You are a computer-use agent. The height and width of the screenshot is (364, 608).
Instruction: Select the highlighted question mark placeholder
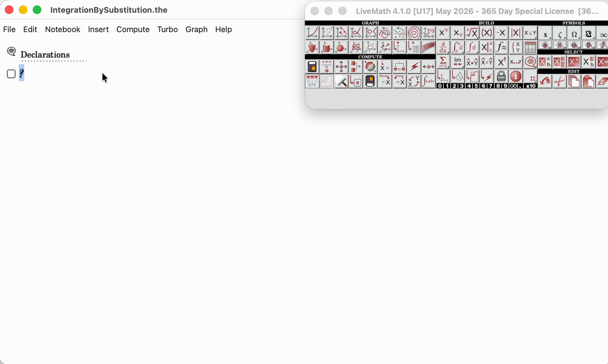[22, 73]
